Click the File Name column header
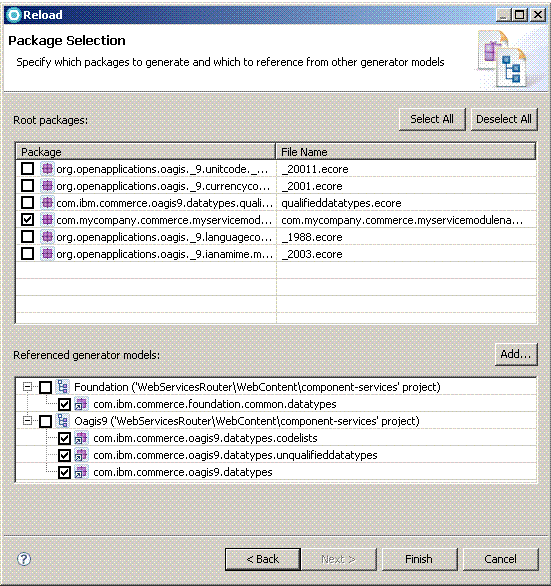The width and height of the screenshot is (551, 586). [406, 152]
